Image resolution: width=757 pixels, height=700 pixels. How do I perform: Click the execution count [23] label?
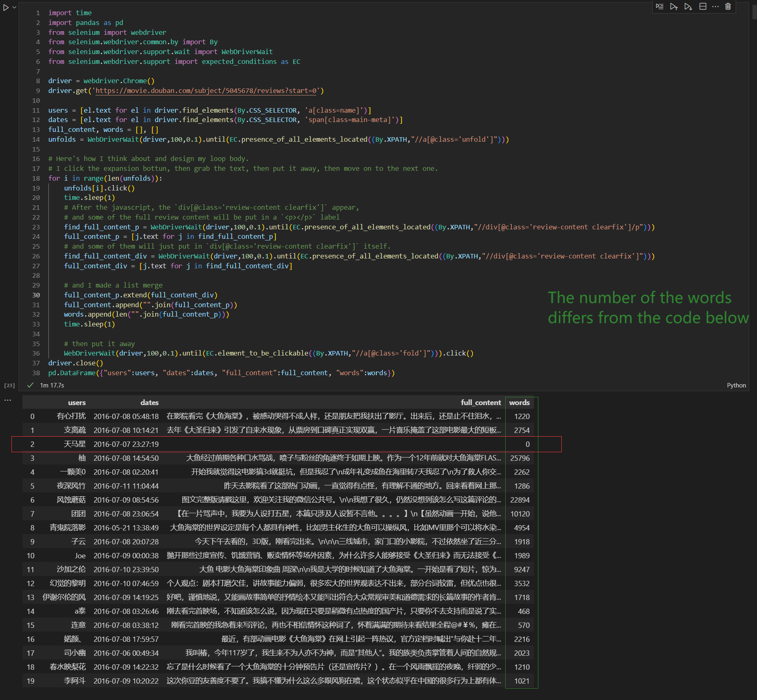[x=9, y=385]
